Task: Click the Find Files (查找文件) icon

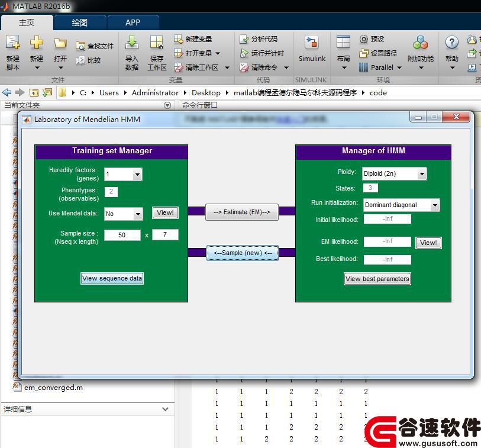Action: [x=80, y=46]
